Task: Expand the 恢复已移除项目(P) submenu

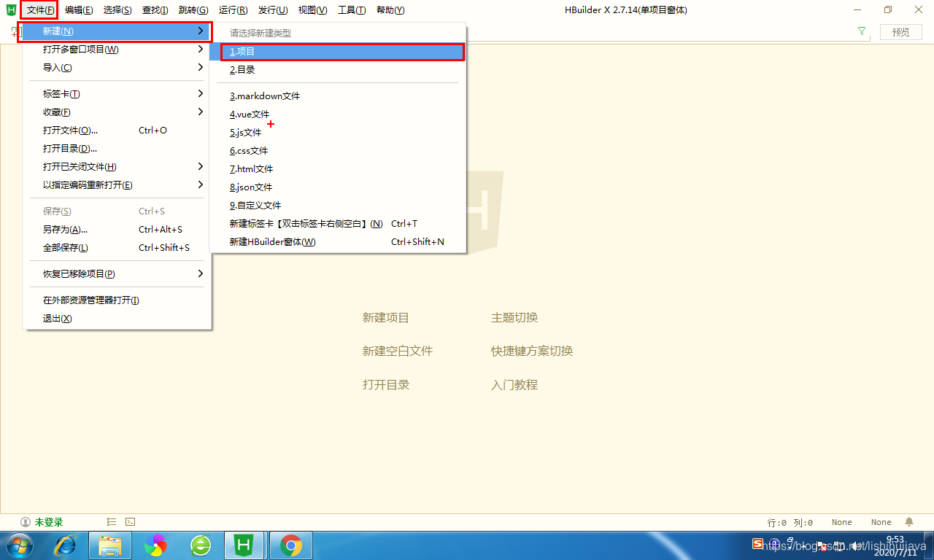Action: pos(201,274)
